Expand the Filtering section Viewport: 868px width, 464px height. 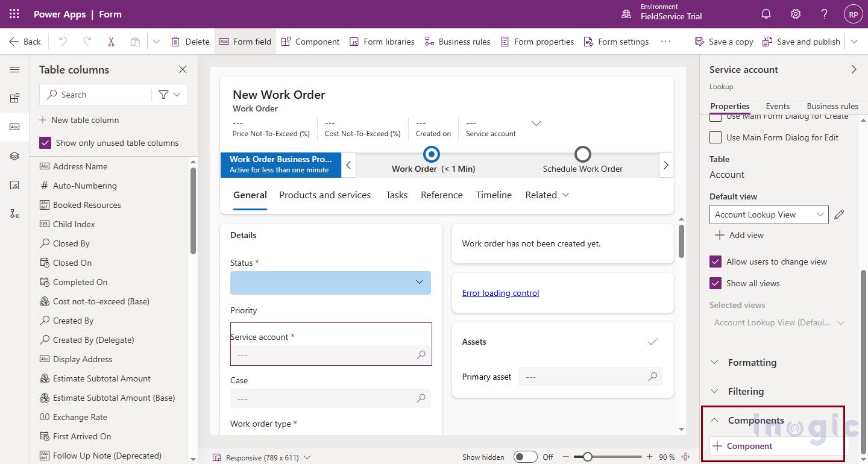(737, 391)
